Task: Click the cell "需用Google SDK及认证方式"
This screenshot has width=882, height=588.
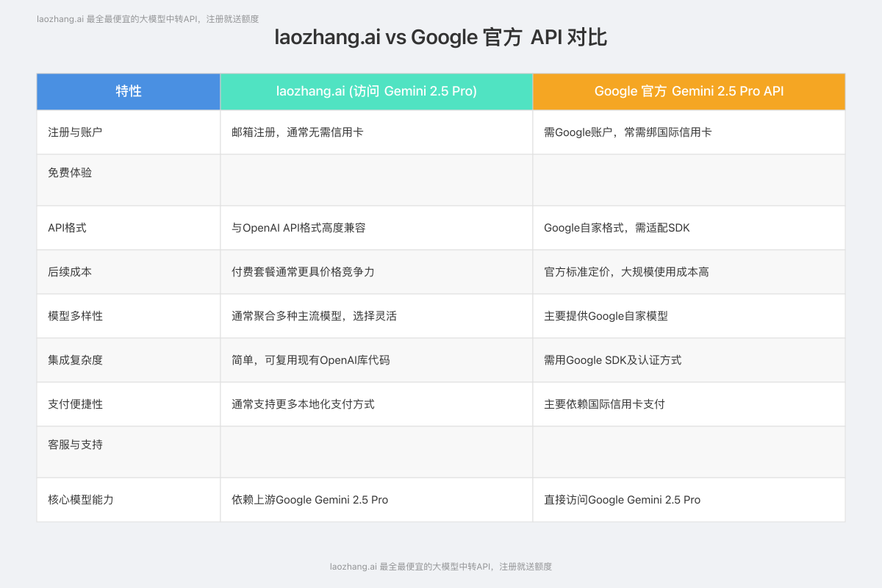Action: pyautogui.click(x=689, y=360)
